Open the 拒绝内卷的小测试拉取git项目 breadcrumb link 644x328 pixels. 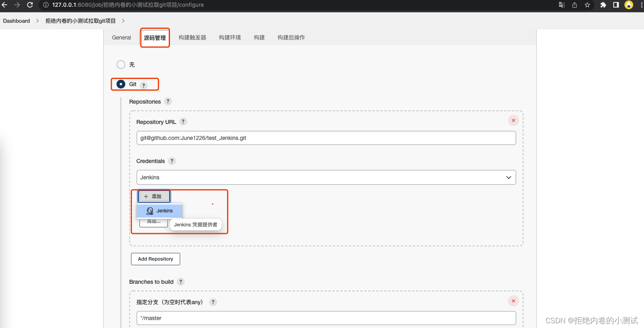pos(80,21)
